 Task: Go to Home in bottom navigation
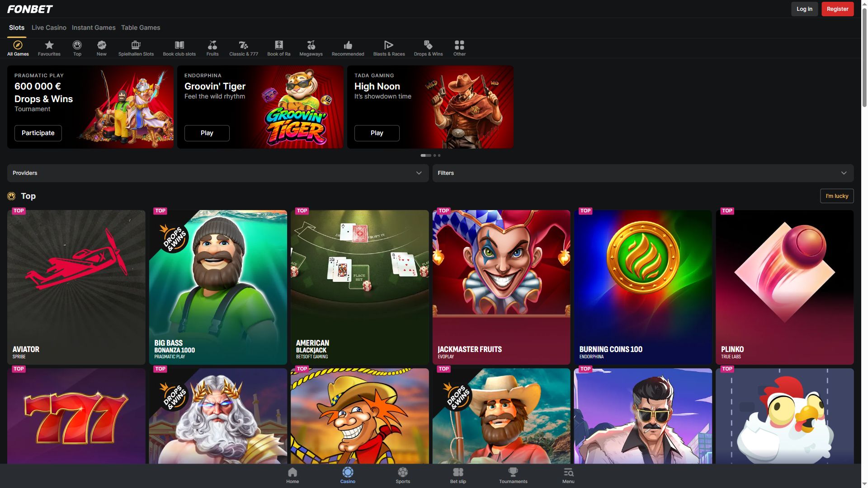(292, 475)
